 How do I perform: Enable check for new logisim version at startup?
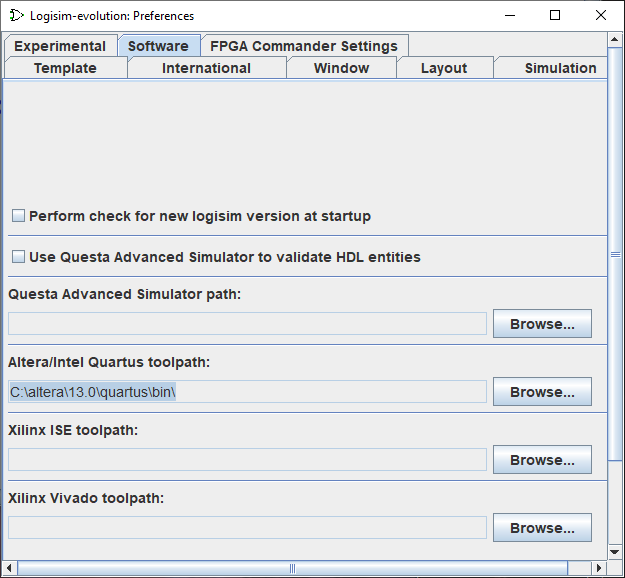[x=18, y=216]
